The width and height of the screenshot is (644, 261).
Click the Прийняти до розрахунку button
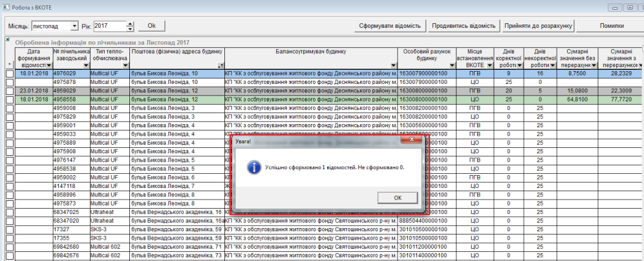539,26
